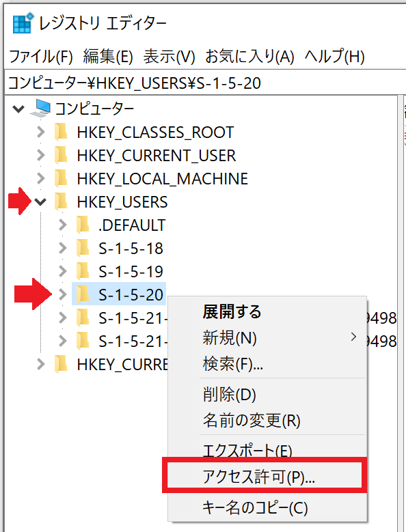Choose 展開する from the context menu

coord(267,311)
